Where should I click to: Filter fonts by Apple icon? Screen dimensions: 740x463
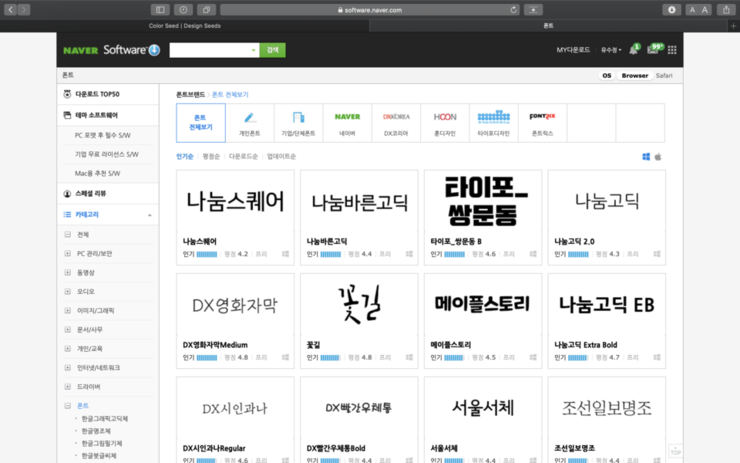658,157
